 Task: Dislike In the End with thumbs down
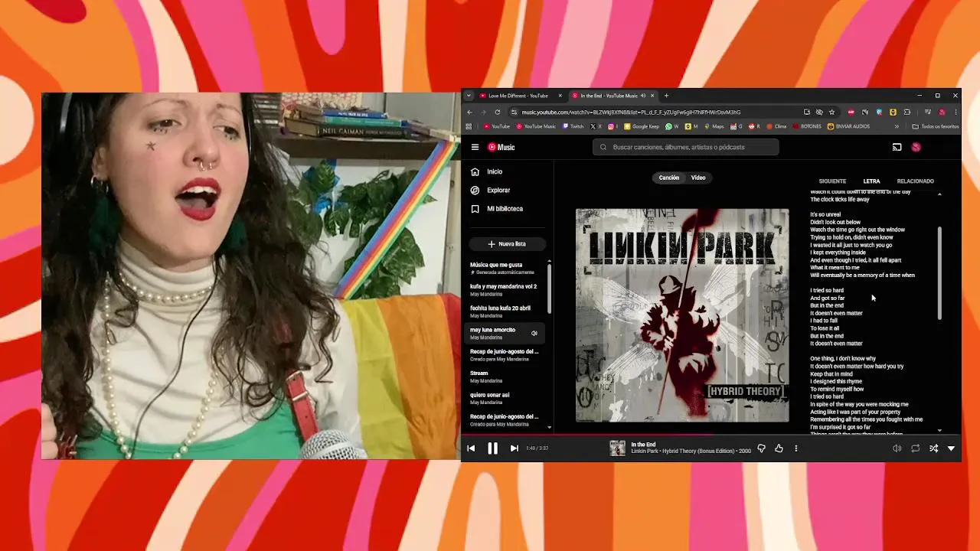pyautogui.click(x=761, y=448)
